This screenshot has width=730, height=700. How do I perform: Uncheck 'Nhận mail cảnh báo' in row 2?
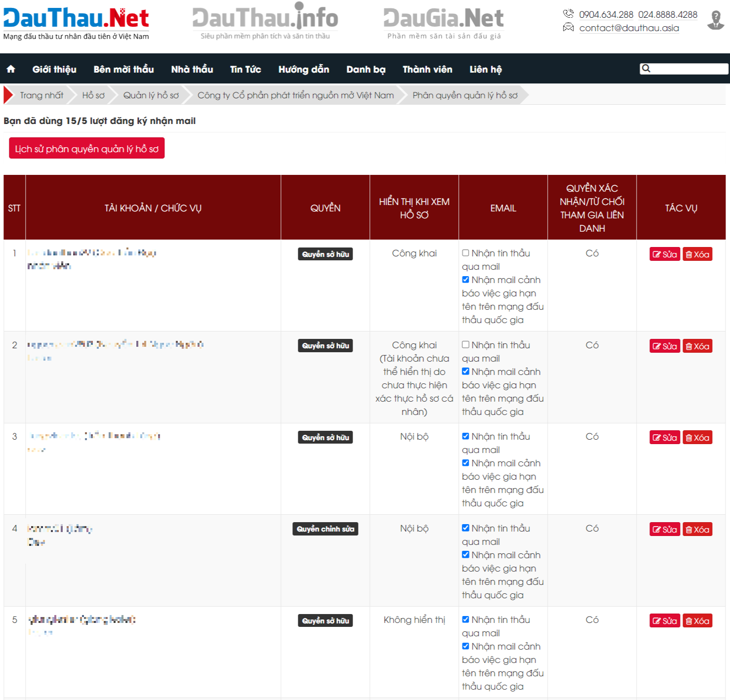pos(465,371)
